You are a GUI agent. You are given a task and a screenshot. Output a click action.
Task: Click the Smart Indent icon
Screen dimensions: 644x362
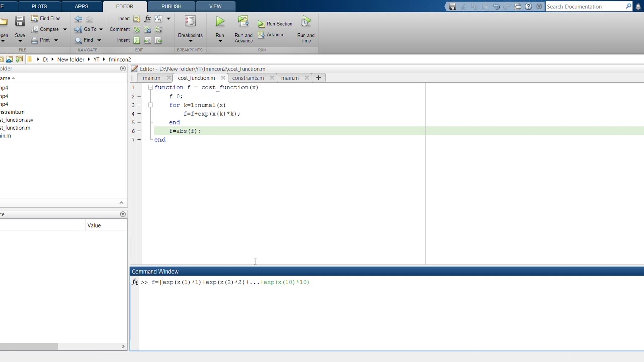[x=137, y=40]
